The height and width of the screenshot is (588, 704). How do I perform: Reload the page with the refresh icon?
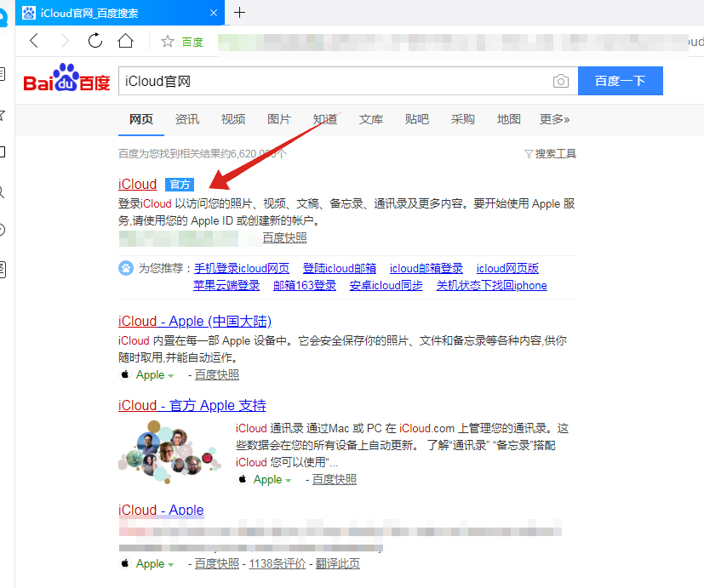[95, 41]
